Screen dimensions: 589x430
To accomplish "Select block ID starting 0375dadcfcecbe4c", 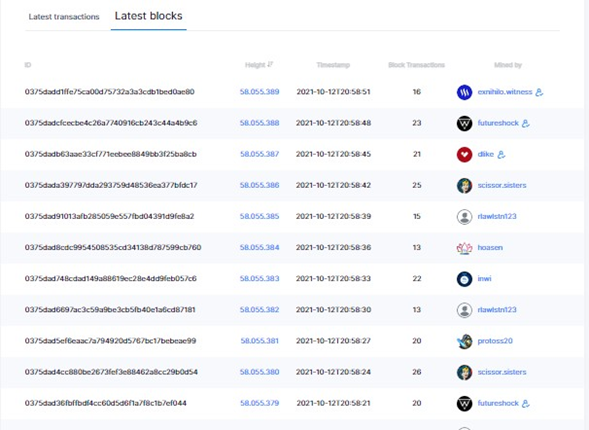I will pos(111,123).
